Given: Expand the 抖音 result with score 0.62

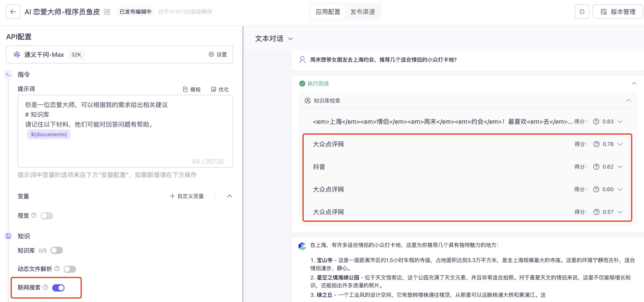Looking at the screenshot, I should (x=620, y=167).
